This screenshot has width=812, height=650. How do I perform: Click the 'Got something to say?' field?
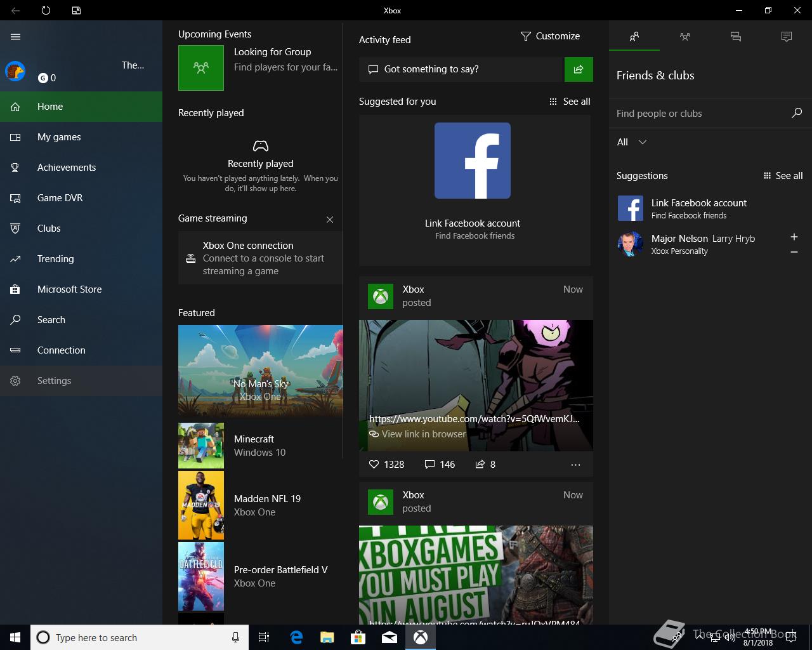(461, 69)
